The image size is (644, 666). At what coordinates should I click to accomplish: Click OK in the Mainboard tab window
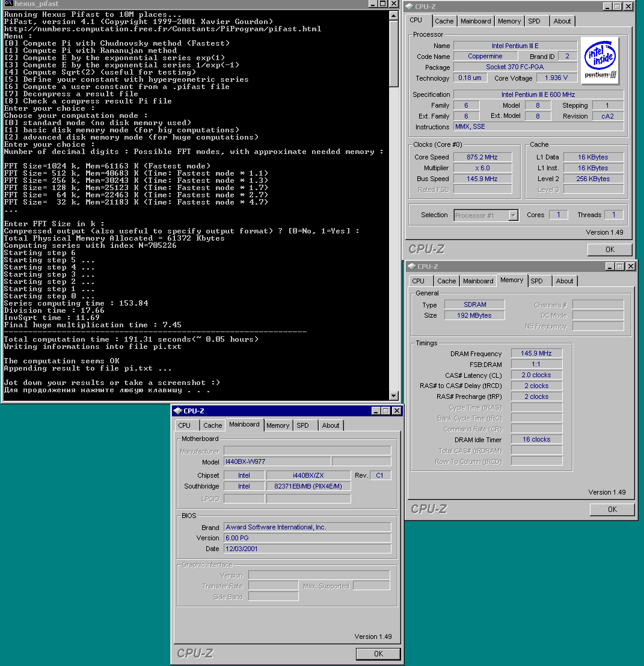click(x=378, y=654)
